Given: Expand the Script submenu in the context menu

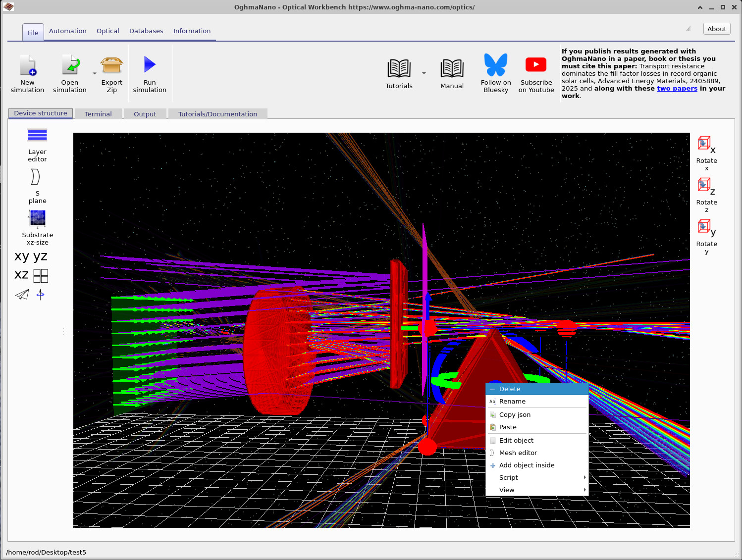Looking at the screenshot, I should coord(536,477).
